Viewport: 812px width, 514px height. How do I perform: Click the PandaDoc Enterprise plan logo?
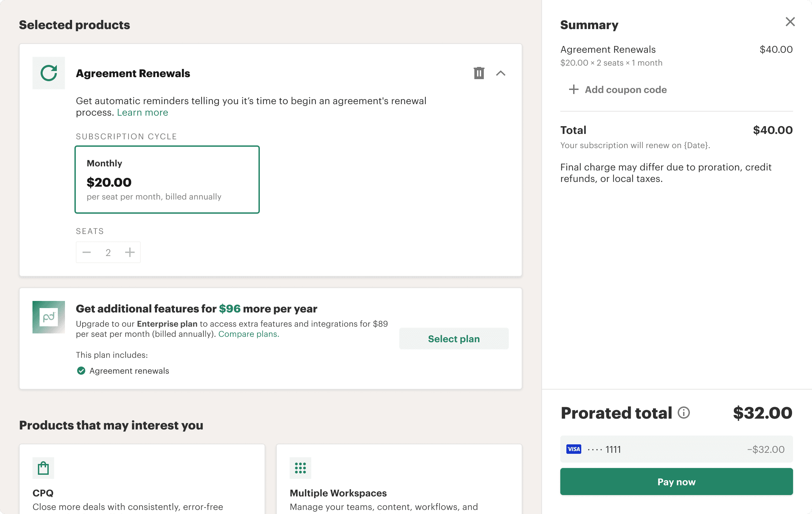(x=49, y=317)
